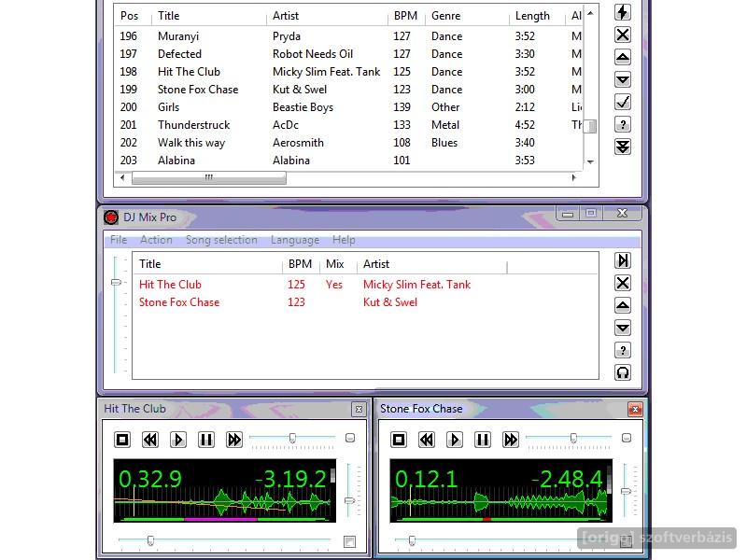Open the Song selection menu
The image size is (747, 560).
[x=221, y=240]
